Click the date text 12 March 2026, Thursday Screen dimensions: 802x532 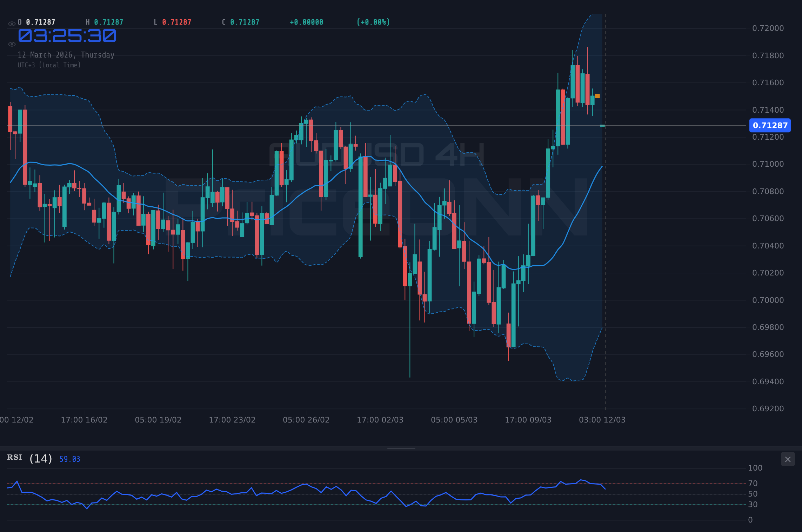pos(66,55)
